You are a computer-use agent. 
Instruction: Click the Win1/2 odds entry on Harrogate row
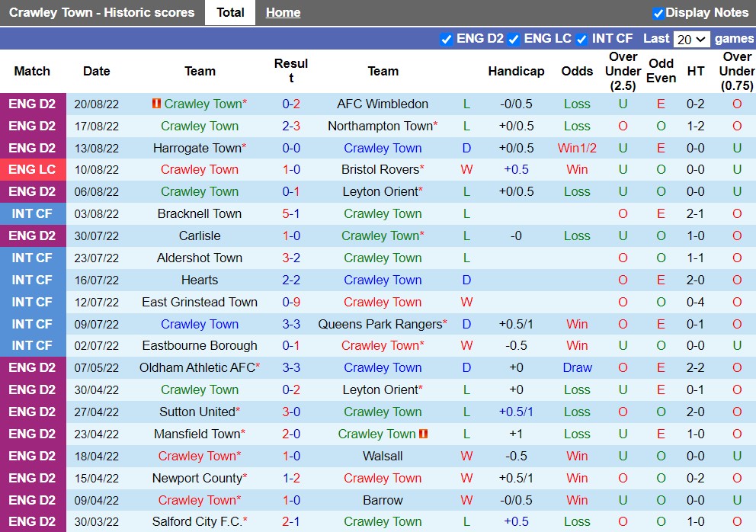[577, 148]
